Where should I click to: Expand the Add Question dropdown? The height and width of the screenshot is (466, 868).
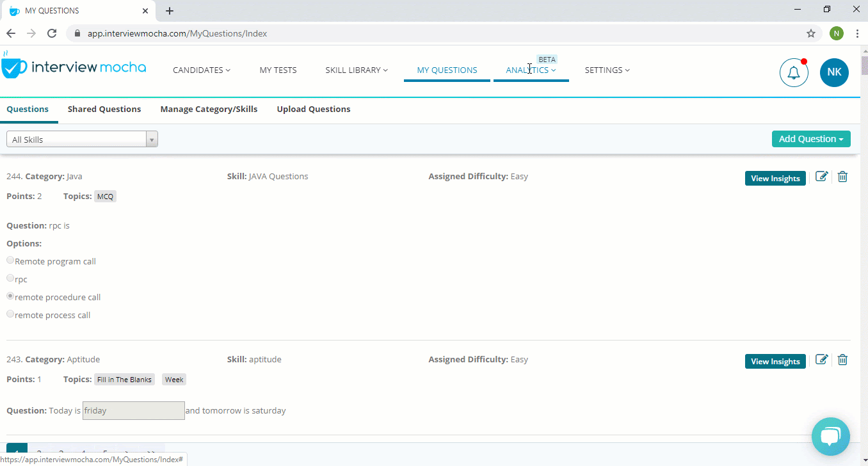[x=811, y=138]
